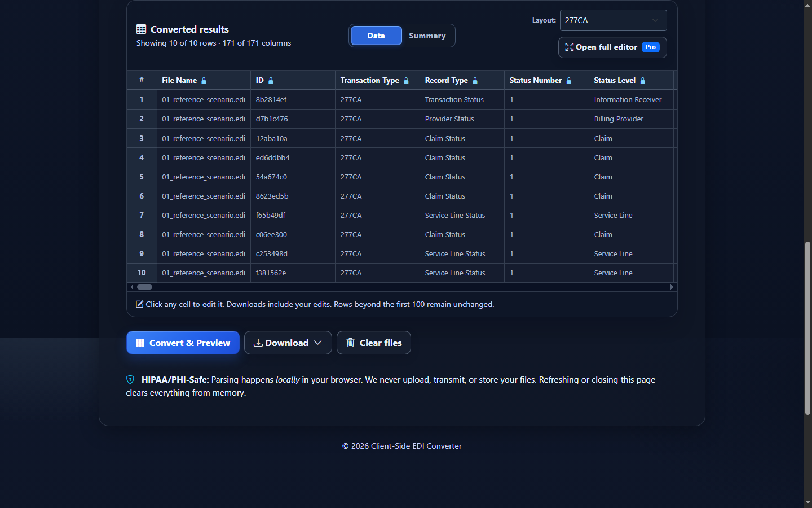Edit cell with ID f381562e
The height and width of the screenshot is (508, 812).
(293, 273)
